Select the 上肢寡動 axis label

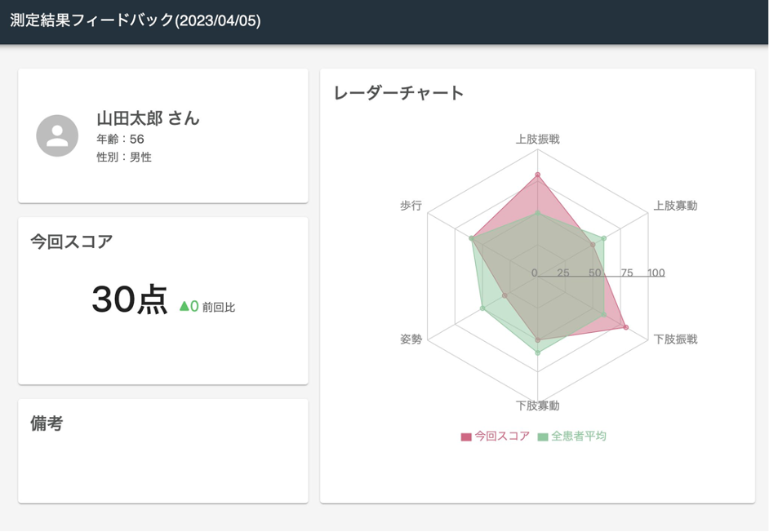coord(675,206)
